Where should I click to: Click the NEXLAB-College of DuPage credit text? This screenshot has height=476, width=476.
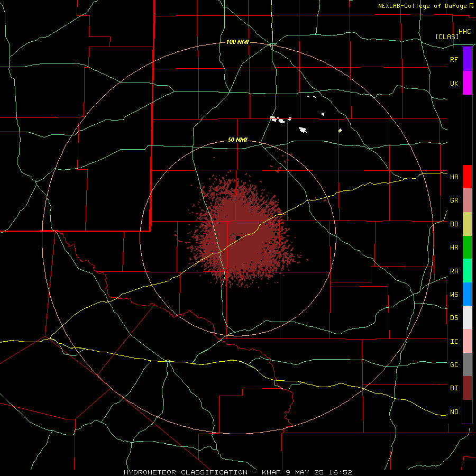pos(422,6)
